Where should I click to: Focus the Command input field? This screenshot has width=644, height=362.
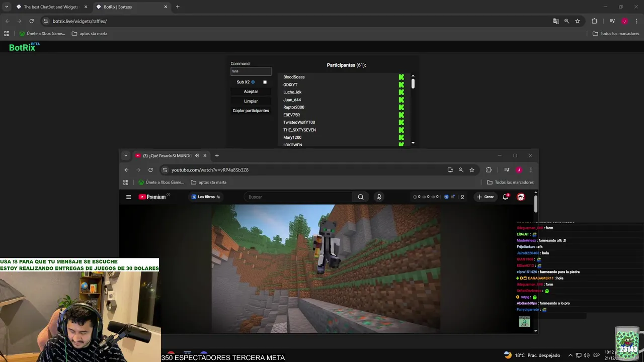point(251,71)
